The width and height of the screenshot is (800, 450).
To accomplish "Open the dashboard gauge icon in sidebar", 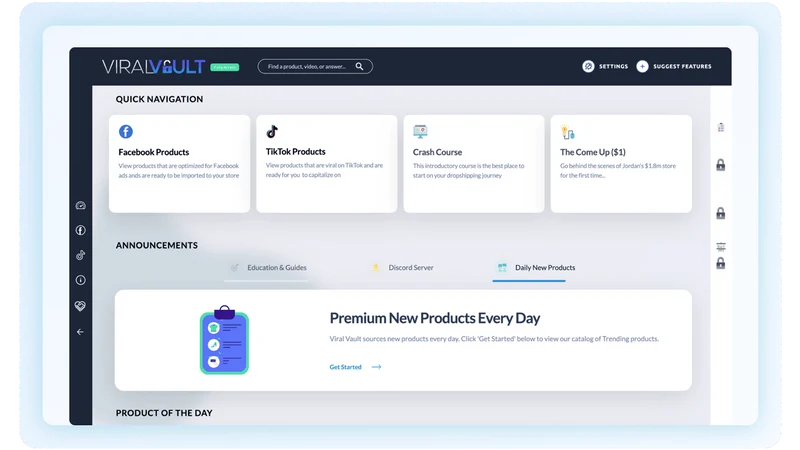I will 81,206.
